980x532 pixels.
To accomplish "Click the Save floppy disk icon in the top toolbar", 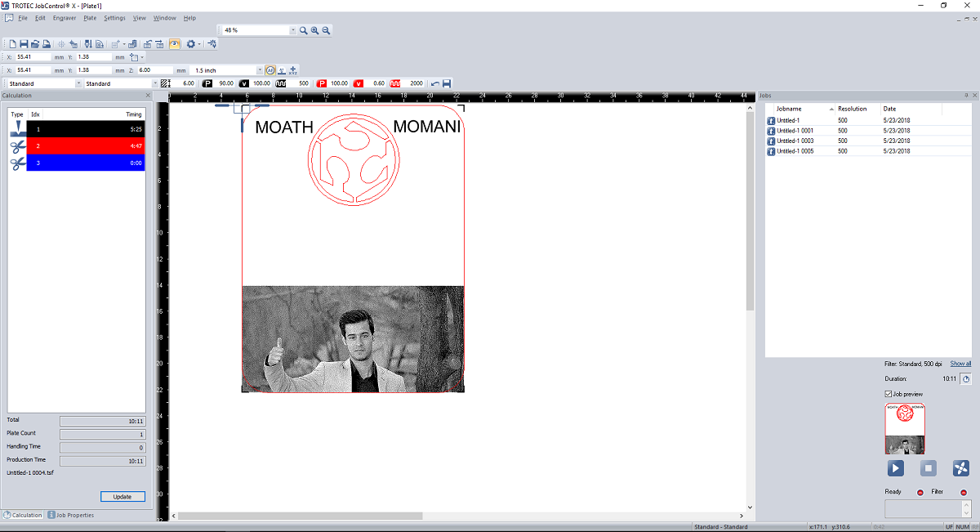I will 24,44.
